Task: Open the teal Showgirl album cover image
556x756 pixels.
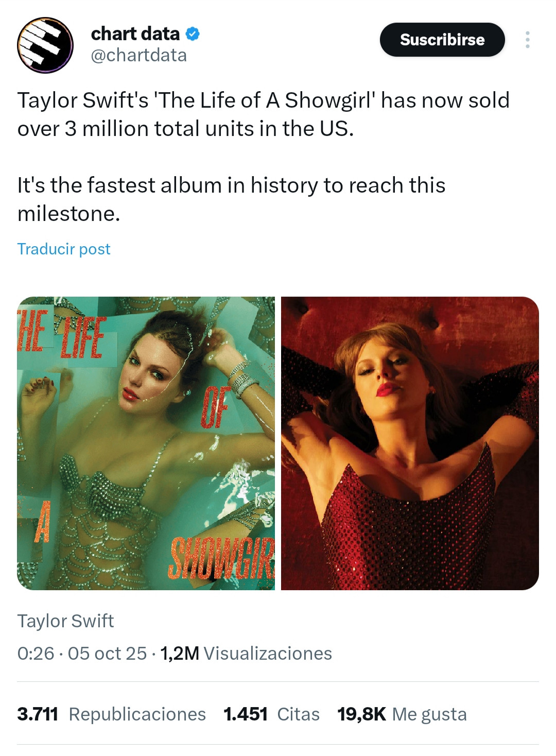Action: pyautogui.click(x=146, y=443)
